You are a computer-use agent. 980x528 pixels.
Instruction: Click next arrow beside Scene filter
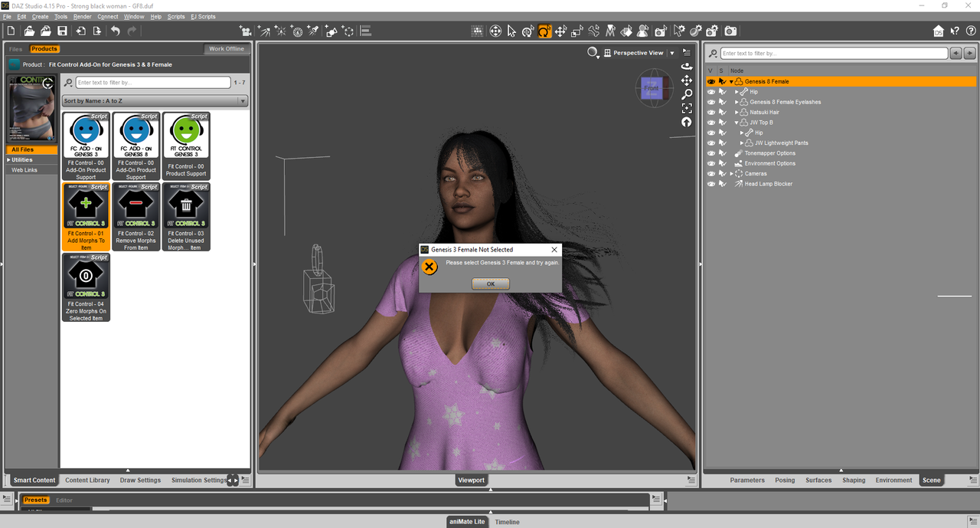(x=970, y=53)
